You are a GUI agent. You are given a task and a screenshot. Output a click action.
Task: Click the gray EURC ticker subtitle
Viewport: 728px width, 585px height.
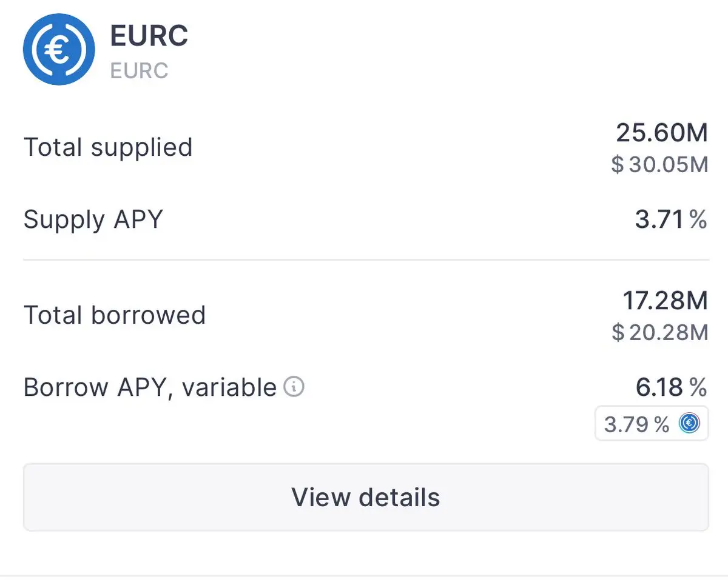pyautogui.click(x=139, y=70)
